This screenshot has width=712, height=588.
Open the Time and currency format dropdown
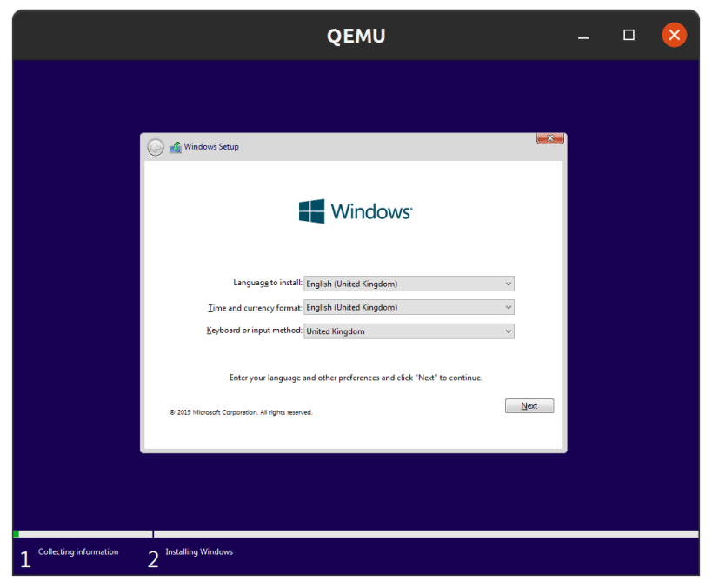click(x=409, y=307)
